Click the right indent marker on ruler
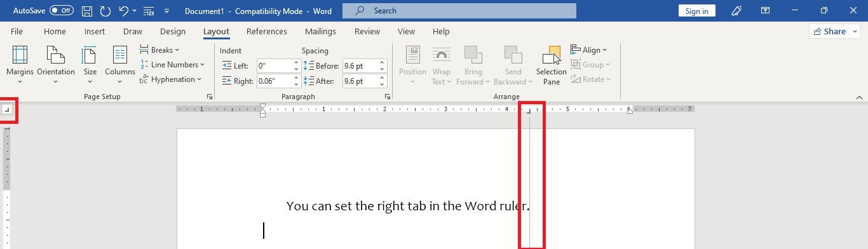Viewport: 868px width, 249px height. [x=630, y=111]
